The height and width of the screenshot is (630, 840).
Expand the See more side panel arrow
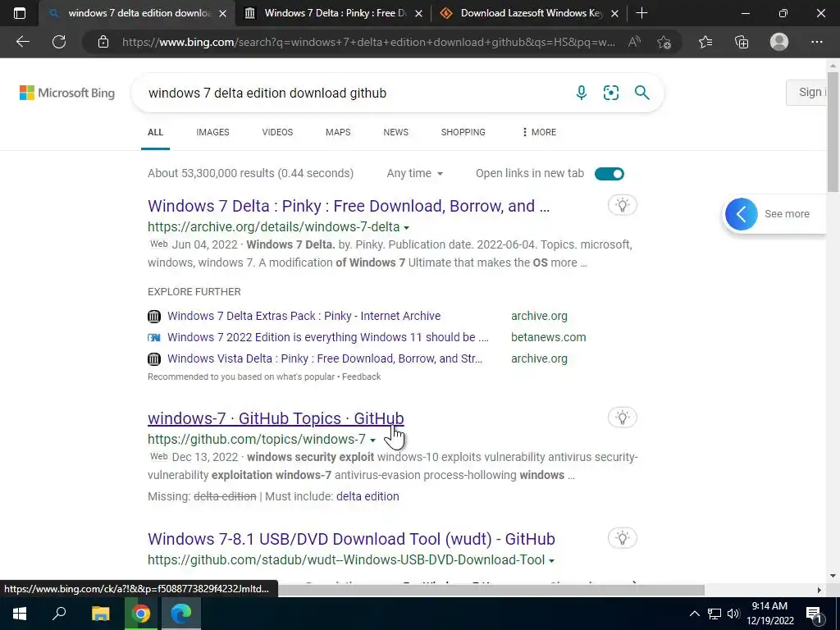coord(741,214)
